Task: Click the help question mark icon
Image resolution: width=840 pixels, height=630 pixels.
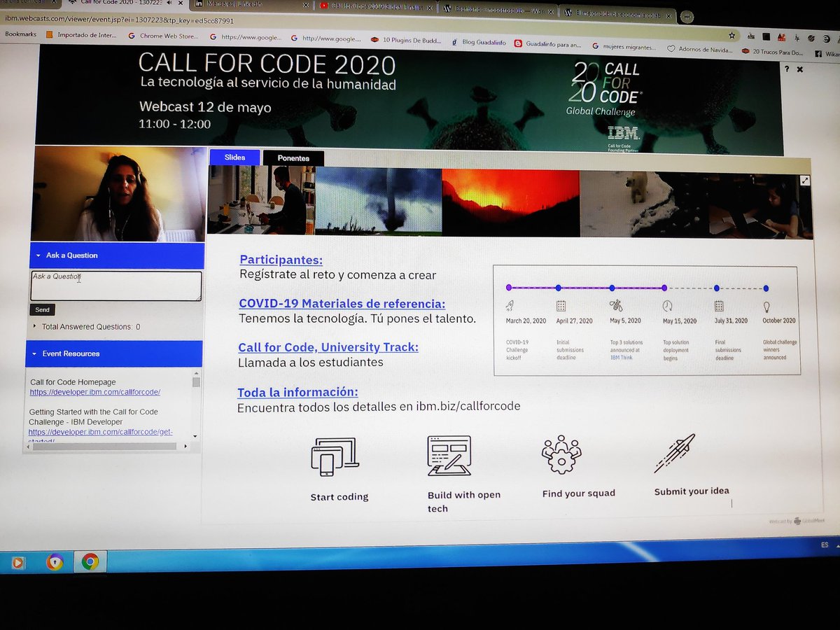Action: click(787, 69)
